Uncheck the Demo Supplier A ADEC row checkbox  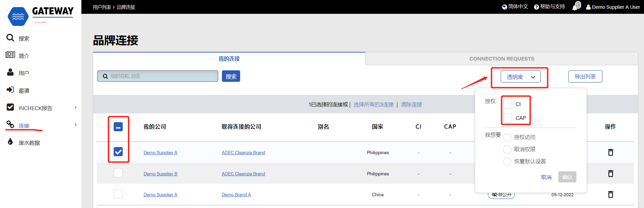point(118,152)
